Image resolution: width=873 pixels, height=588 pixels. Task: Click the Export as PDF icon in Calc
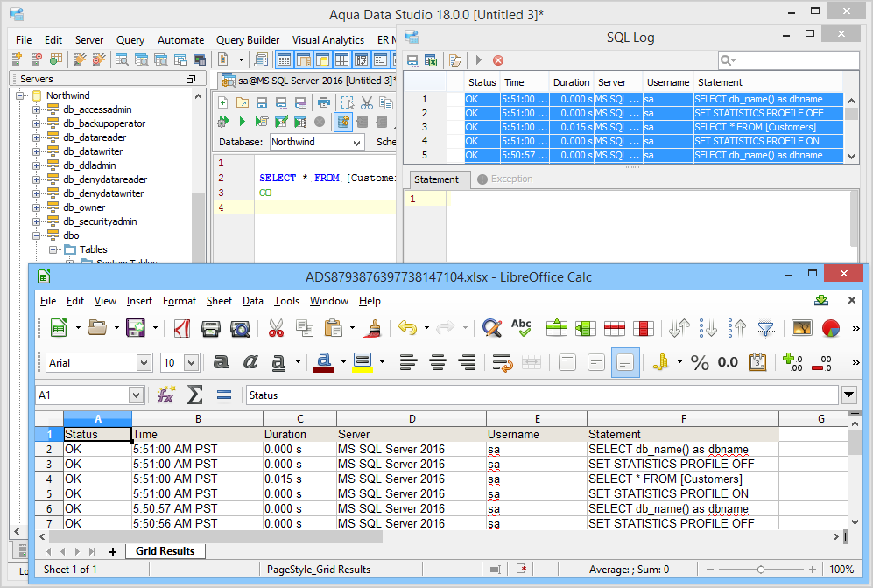[183, 328]
